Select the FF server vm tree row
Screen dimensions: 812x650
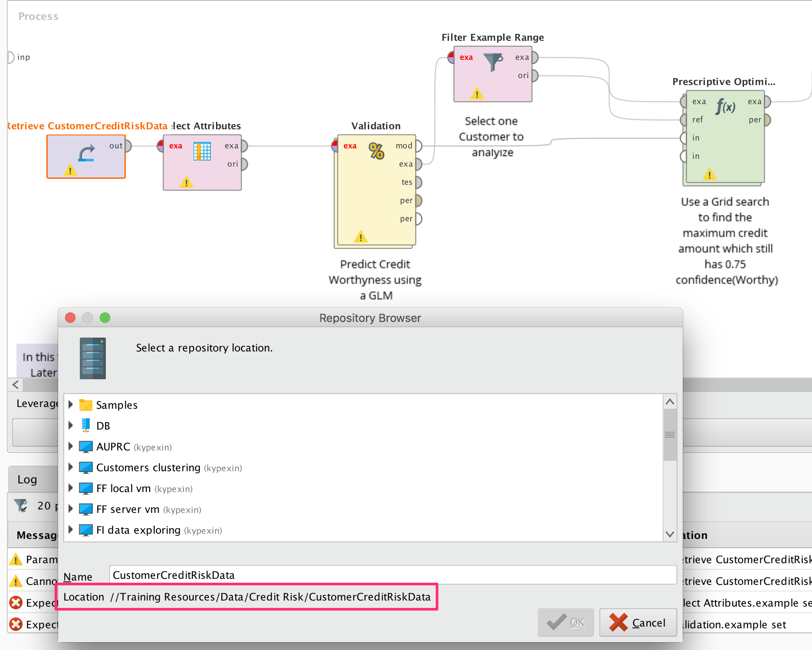tap(363, 509)
